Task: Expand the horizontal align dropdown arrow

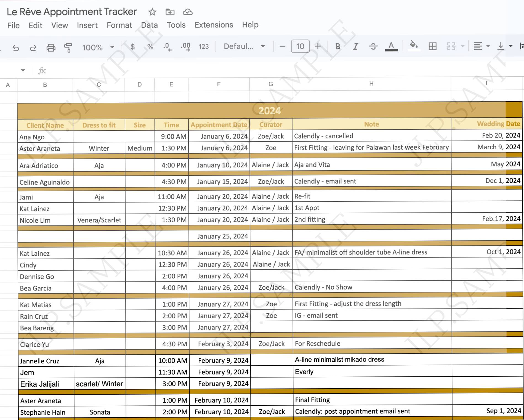Action: coord(488,46)
